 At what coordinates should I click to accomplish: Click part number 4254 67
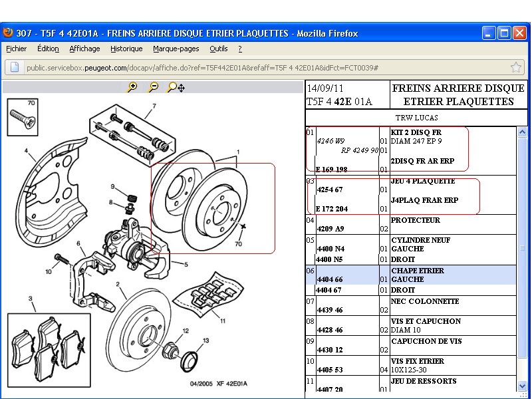point(329,190)
